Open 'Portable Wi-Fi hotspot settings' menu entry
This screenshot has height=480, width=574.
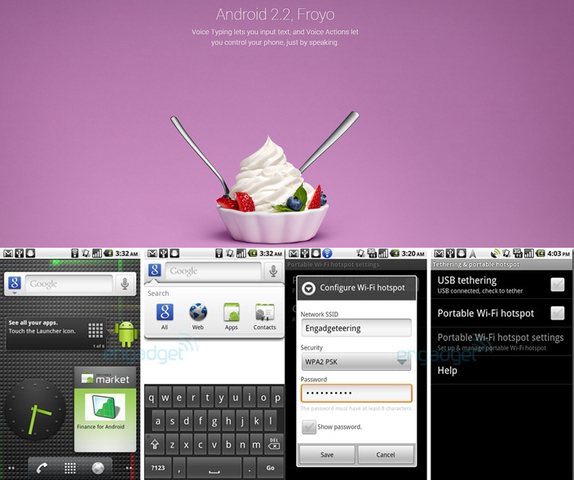(502, 341)
